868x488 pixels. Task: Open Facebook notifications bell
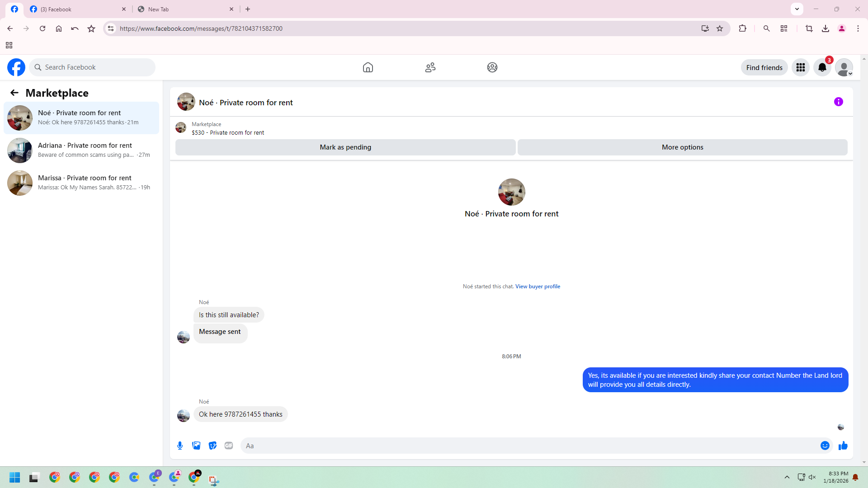[x=822, y=67]
